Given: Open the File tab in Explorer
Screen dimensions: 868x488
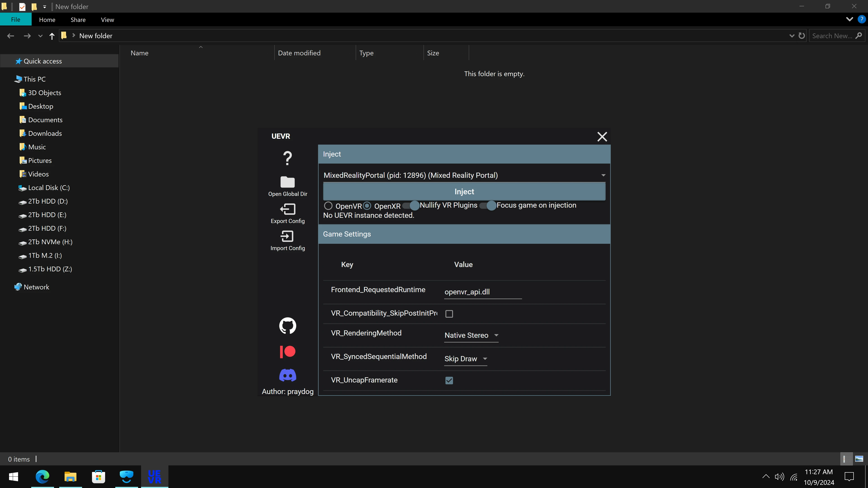Looking at the screenshot, I should click(16, 19).
